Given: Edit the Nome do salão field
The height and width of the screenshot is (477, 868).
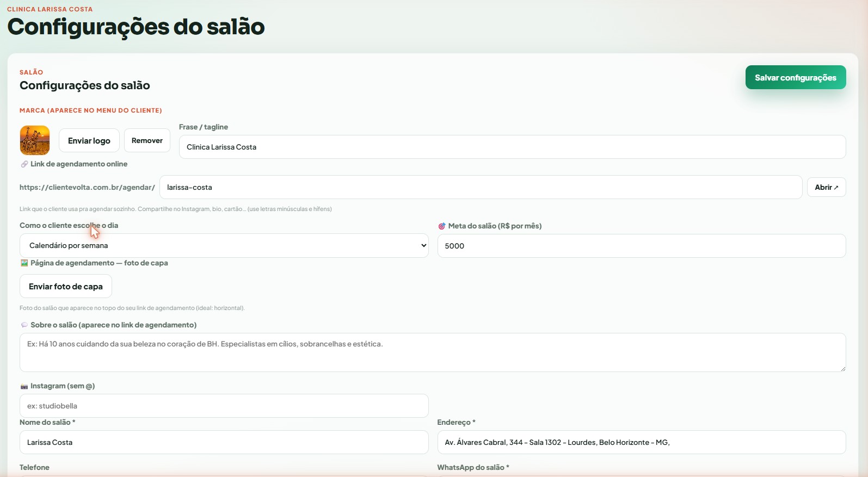Looking at the screenshot, I should tap(224, 442).
